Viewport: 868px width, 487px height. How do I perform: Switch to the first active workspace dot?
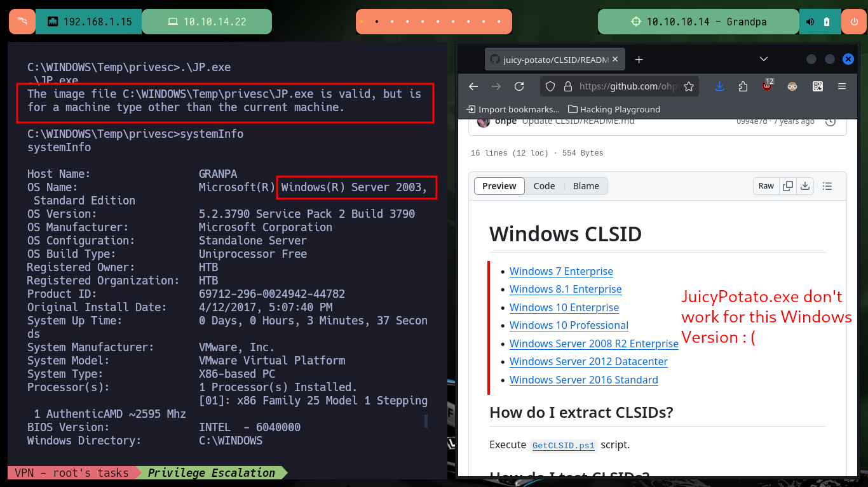pyautogui.click(x=362, y=22)
